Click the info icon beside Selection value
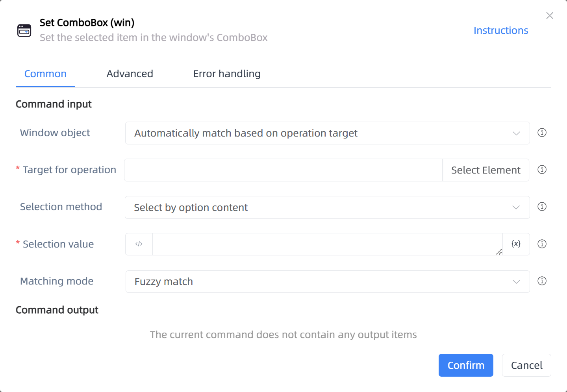567x392 pixels. pos(542,244)
